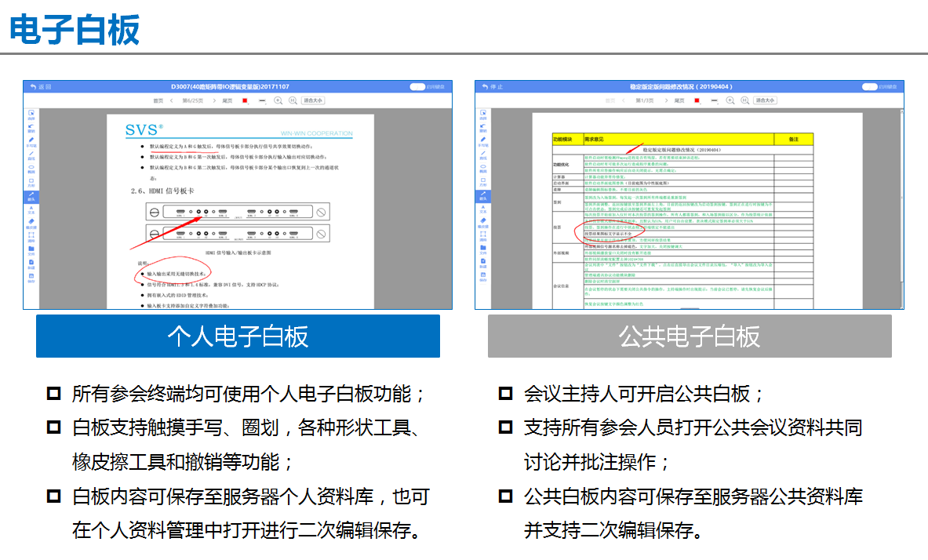Select the 直线 straight line tool in public whiteboard
Screen dimensions: 928x560
tap(482, 154)
